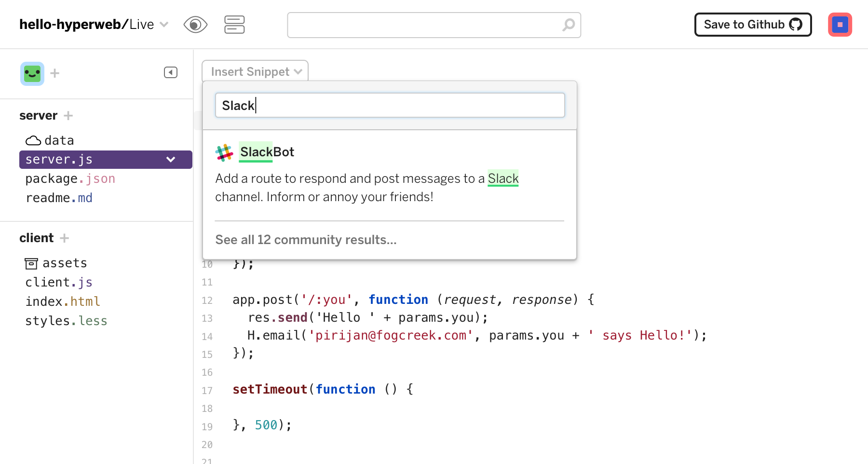Focus the Slack snippet search field
868x464 pixels.
390,105
